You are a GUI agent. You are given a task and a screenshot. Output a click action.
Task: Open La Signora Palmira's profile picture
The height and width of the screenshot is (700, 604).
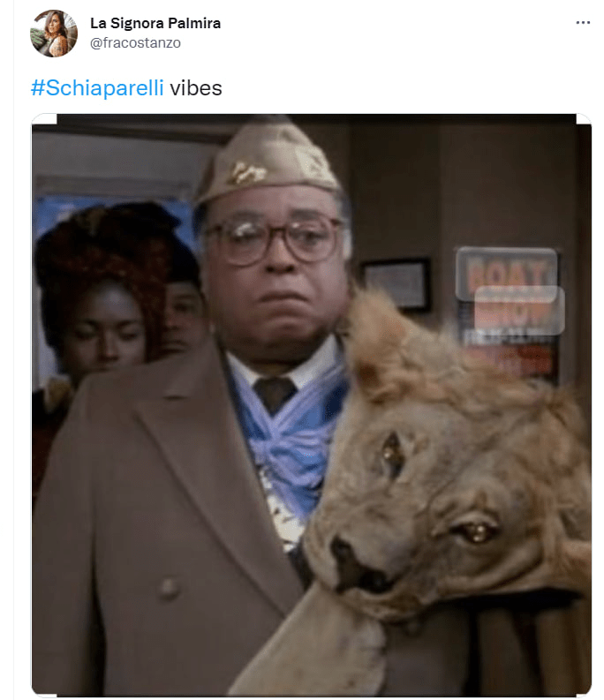54,34
